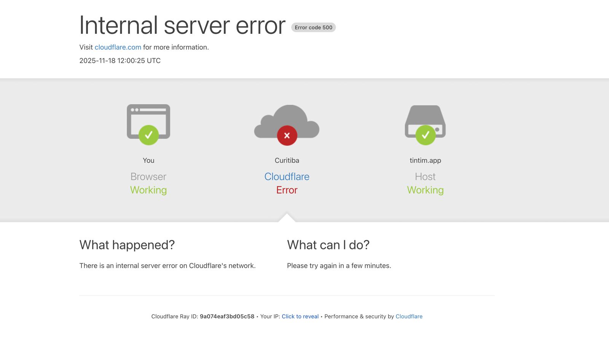Open the footer Cloudflare link
Image resolution: width=609 pixels, height=364 pixels.
[409, 316]
